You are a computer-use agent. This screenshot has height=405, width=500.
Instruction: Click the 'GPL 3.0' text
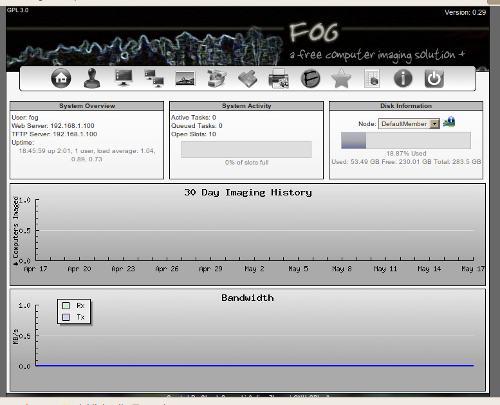[18, 10]
